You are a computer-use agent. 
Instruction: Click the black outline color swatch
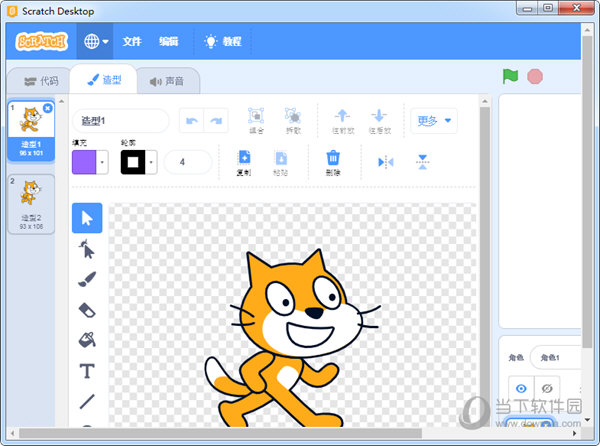coord(133,162)
